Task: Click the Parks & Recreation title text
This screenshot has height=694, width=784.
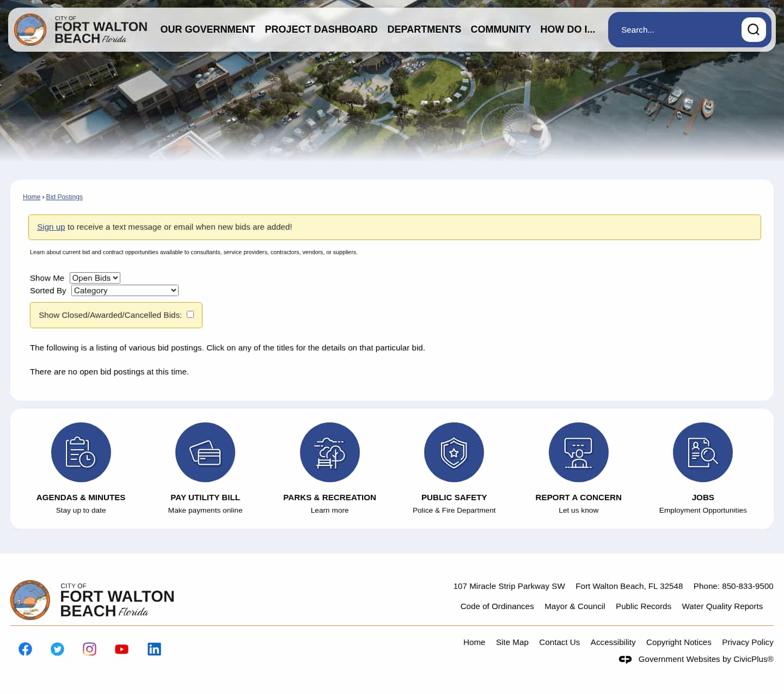Action: click(x=329, y=498)
